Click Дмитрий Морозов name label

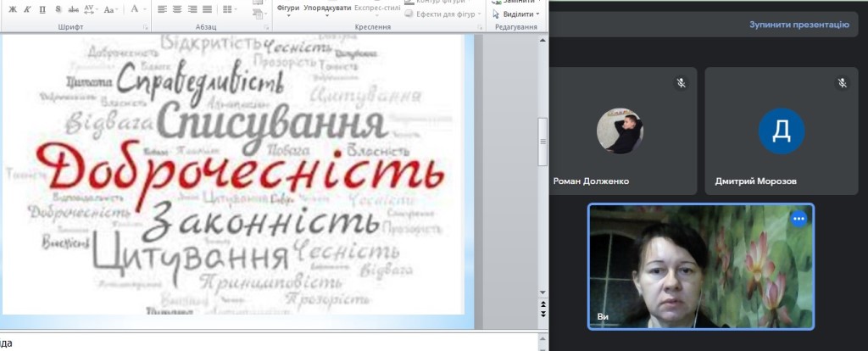click(755, 181)
